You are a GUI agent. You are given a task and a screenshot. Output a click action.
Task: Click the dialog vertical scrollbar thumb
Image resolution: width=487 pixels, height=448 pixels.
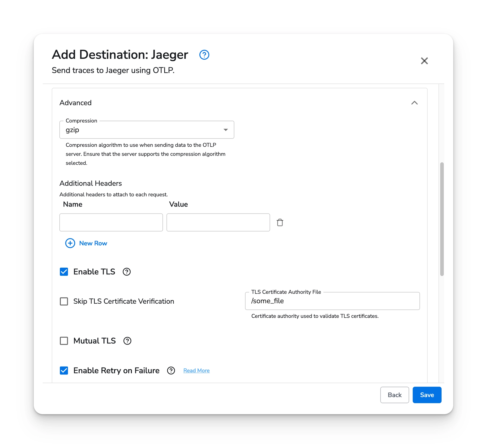pos(442,219)
